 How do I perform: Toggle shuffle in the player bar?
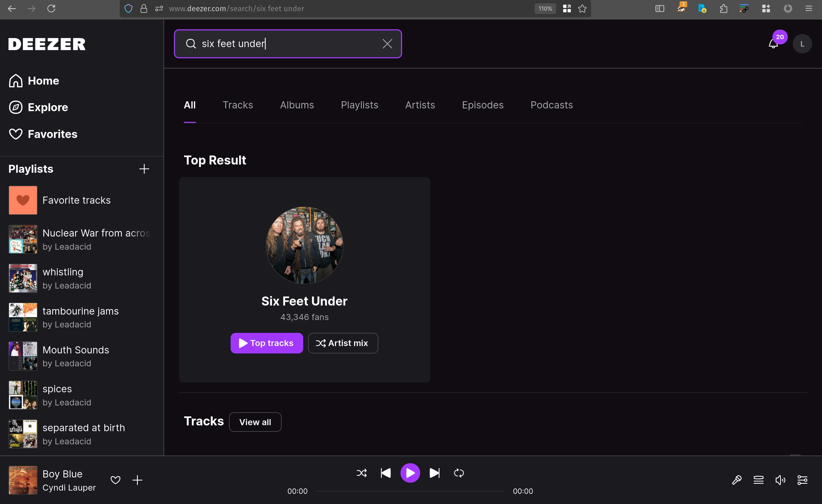tap(362, 473)
